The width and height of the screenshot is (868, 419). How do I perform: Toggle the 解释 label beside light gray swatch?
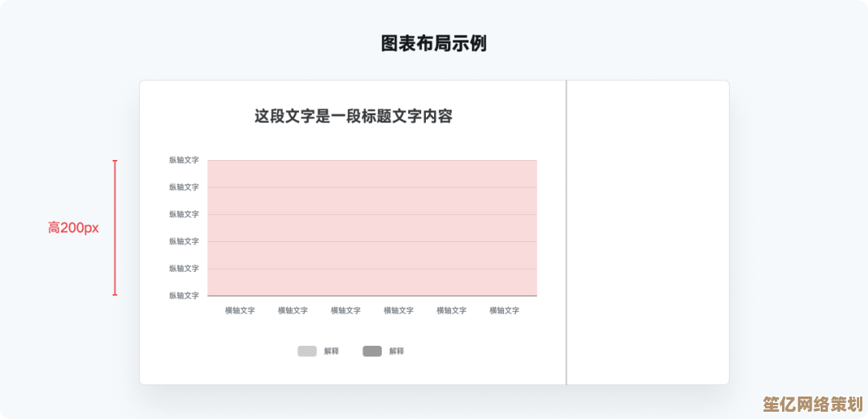point(331,351)
